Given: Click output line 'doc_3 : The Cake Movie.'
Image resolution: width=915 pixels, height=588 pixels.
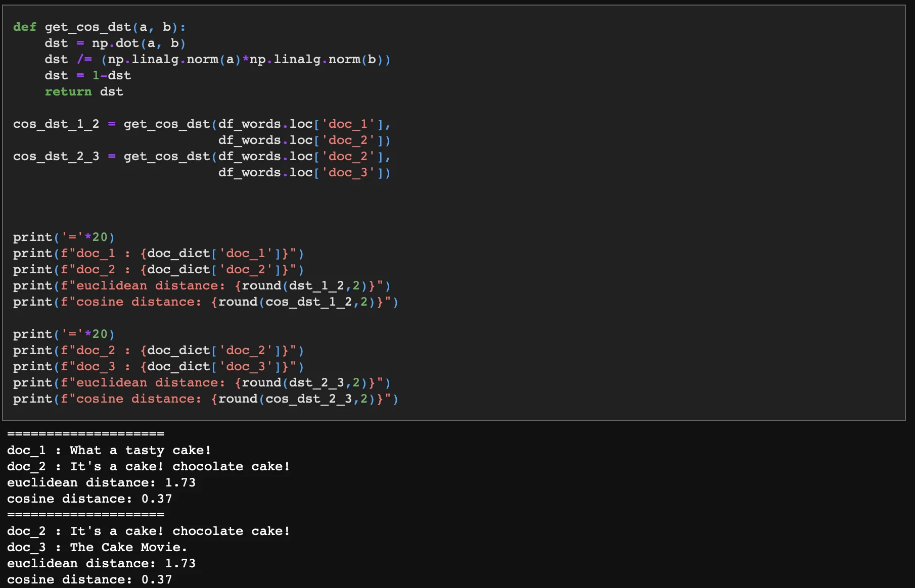Looking at the screenshot, I should point(97,547).
